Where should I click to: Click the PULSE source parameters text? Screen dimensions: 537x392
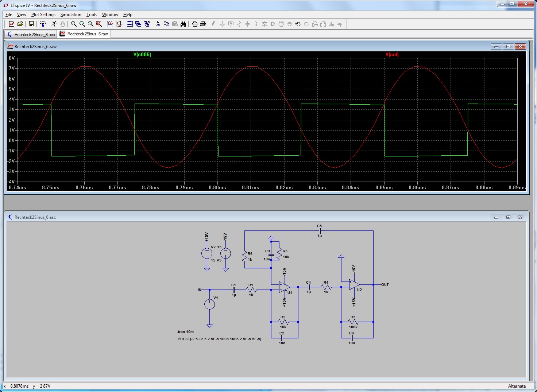click(219, 339)
